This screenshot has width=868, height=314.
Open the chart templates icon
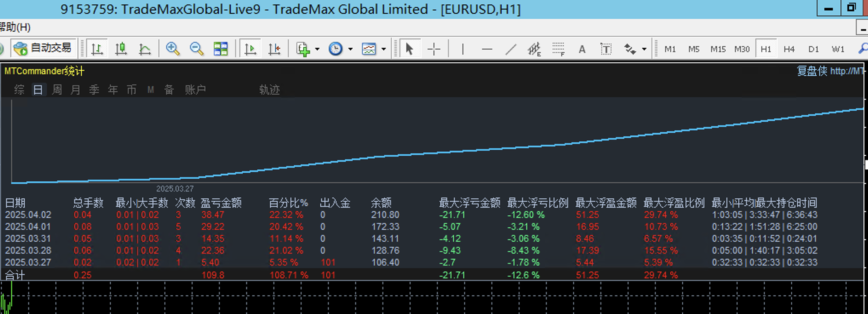coord(369,49)
